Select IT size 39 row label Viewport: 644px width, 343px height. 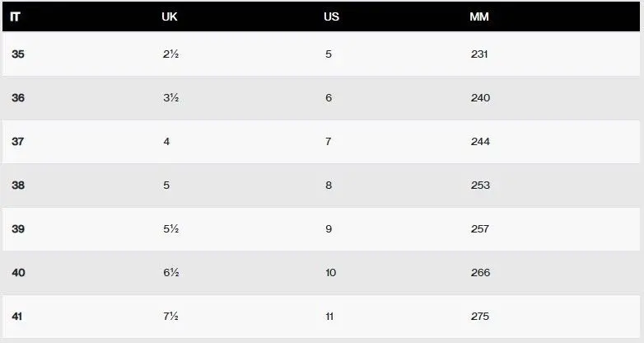pos(18,228)
